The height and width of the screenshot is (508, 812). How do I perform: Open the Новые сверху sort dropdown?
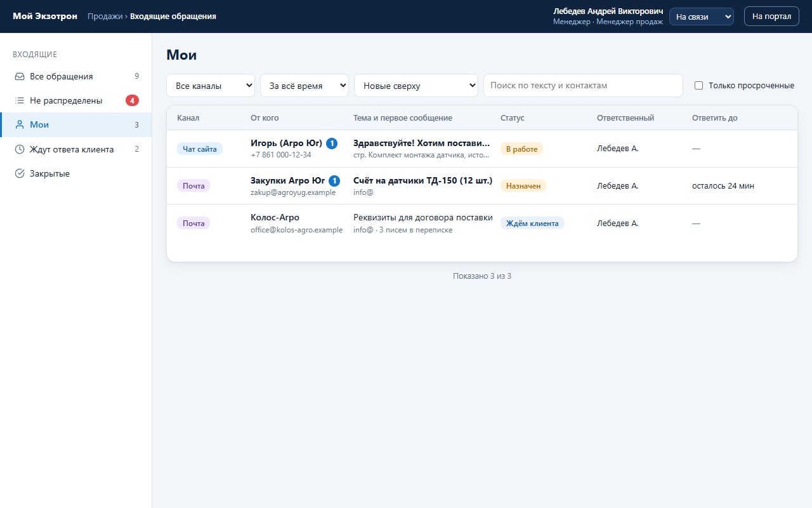[x=416, y=86]
